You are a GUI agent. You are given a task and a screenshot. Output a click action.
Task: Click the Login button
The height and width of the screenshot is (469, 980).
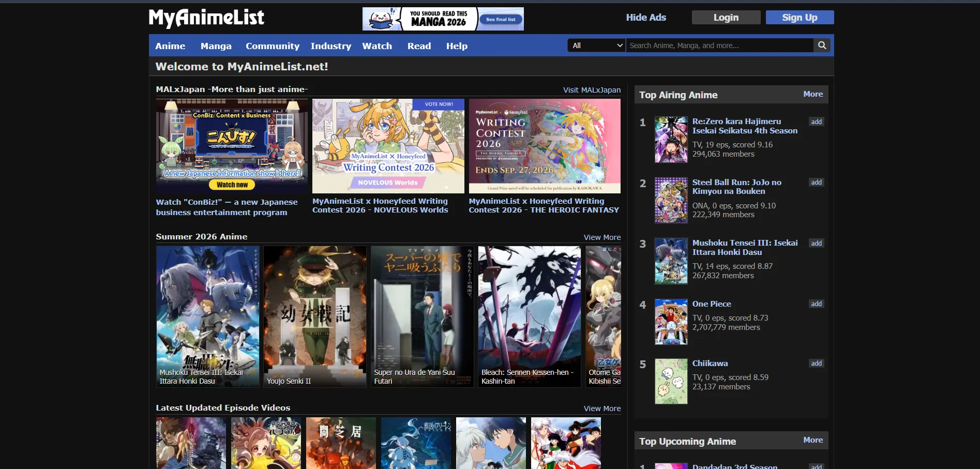726,18
